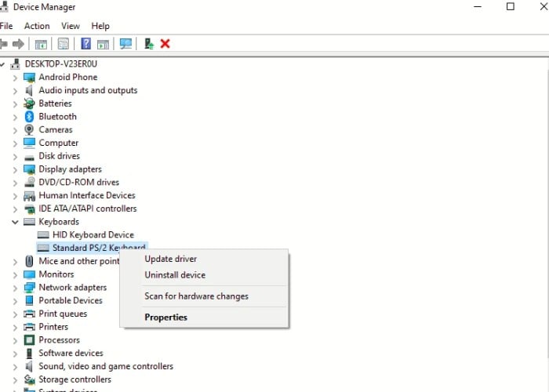Click the Scan for hardware changes monitor icon
The image size is (549, 392).
pyautogui.click(x=125, y=44)
